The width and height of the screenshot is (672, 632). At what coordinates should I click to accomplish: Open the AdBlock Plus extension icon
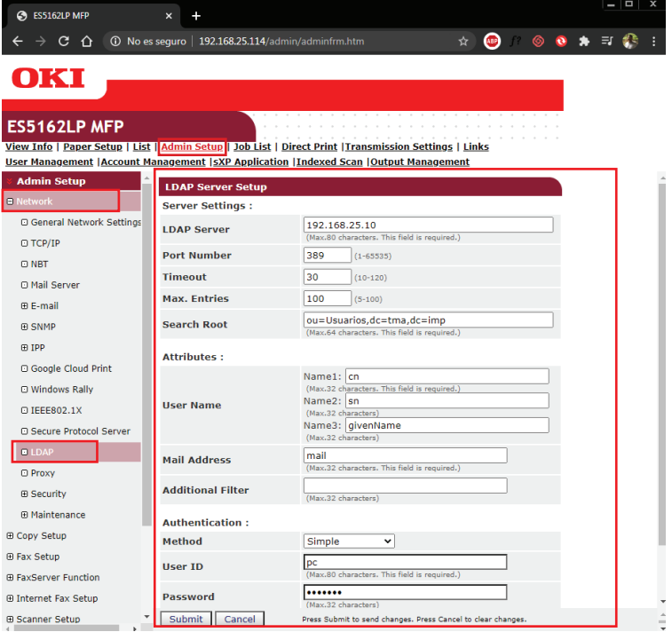pos(492,42)
